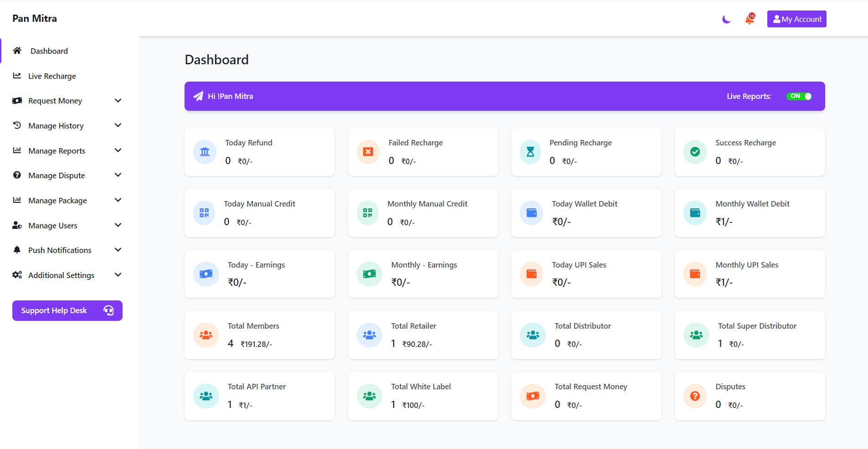Click the Today Wallet Debit wallet icon
This screenshot has height=449, width=868.
pos(532,213)
